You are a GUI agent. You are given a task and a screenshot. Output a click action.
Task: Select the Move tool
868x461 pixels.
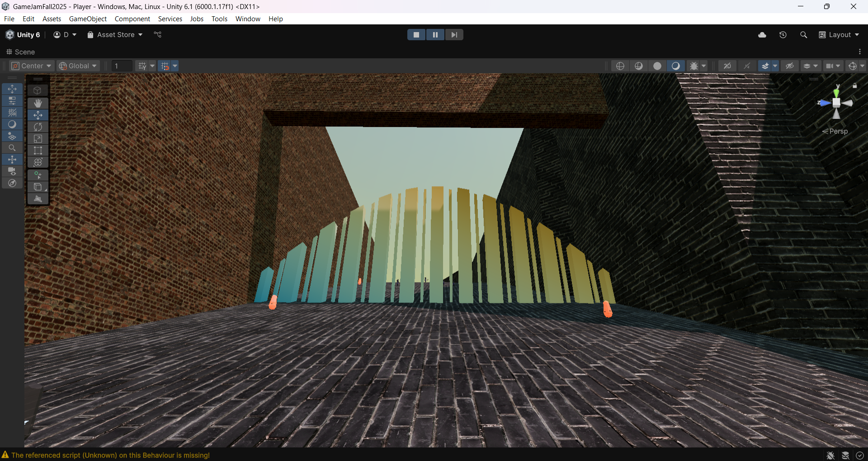pyautogui.click(x=38, y=115)
